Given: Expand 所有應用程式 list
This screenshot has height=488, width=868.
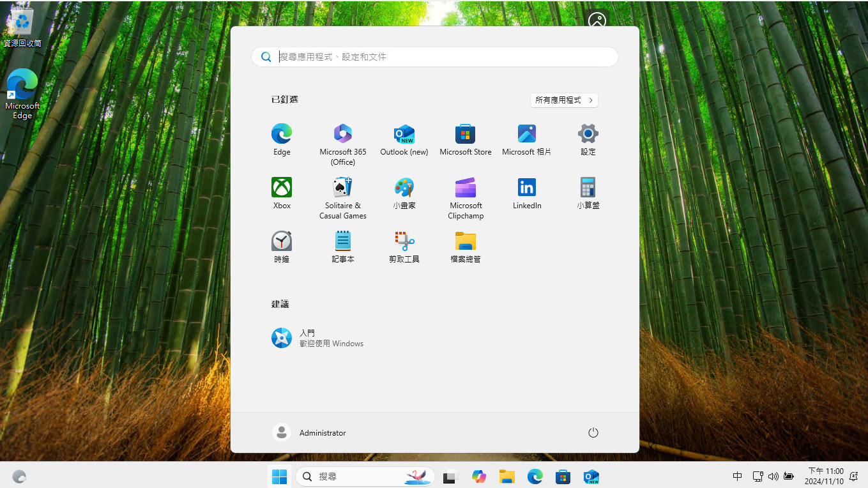Looking at the screenshot, I should click(564, 100).
